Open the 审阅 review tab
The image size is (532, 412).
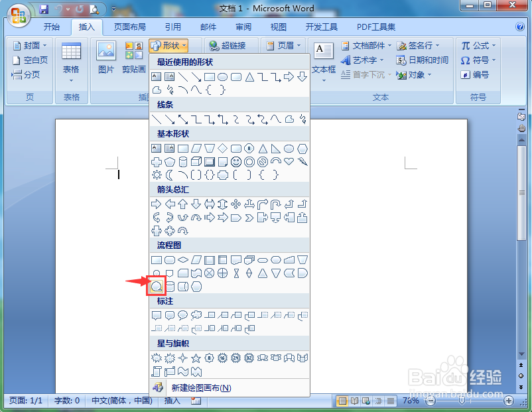243,27
